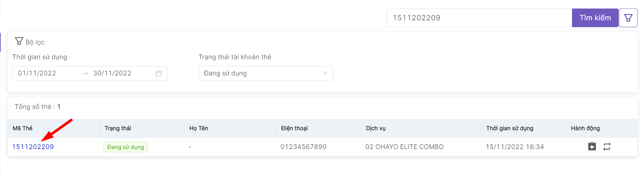Click the filter funnel button beside Tìm kiếm

pyautogui.click(x=628, y=18)
